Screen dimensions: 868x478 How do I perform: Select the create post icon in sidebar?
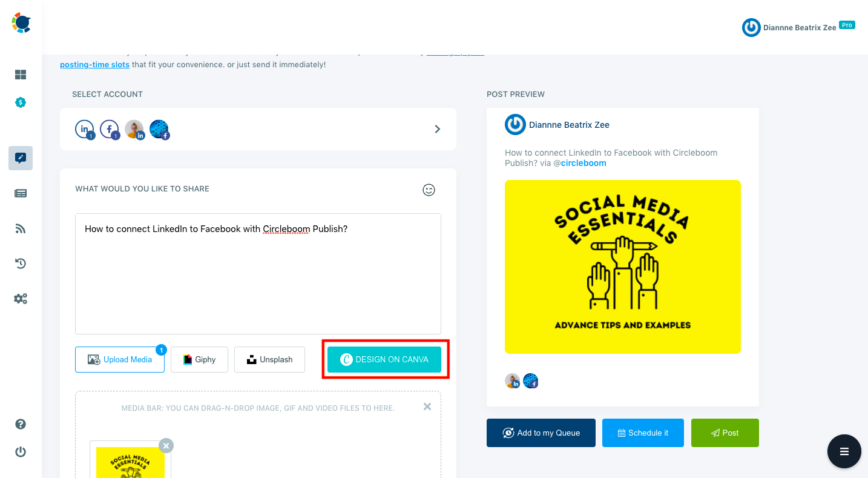point(21,158)
